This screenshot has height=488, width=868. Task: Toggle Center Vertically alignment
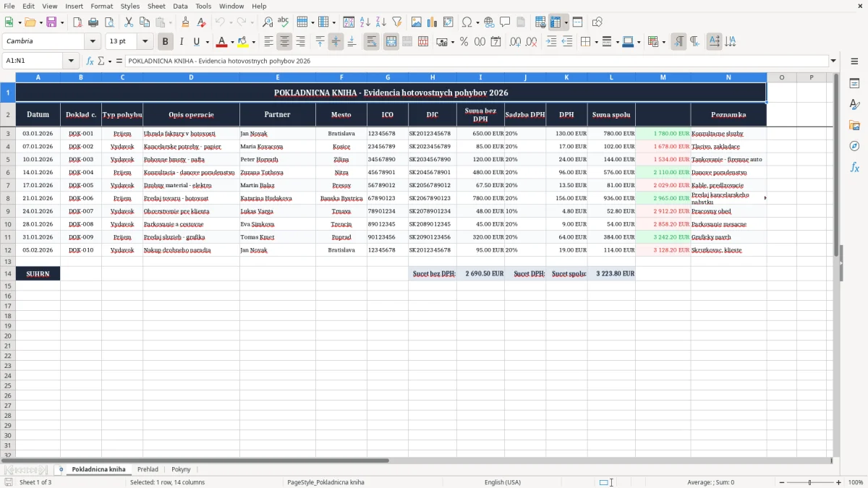pyautogui.click(x=336, y=42)
